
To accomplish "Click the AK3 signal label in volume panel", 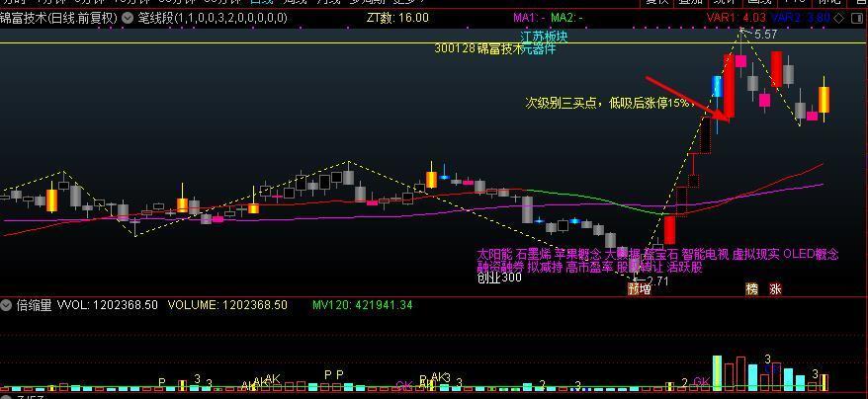I will (441, 377).
